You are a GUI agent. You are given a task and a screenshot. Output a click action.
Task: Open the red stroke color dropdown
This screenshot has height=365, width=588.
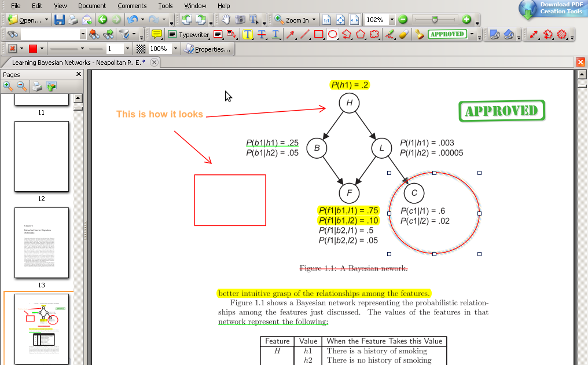point(42,49)
